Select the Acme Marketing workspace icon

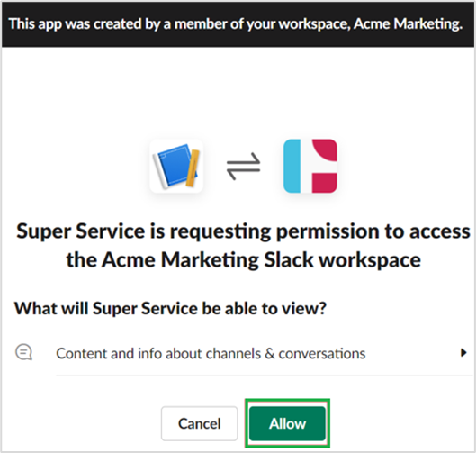pos(310,166)
